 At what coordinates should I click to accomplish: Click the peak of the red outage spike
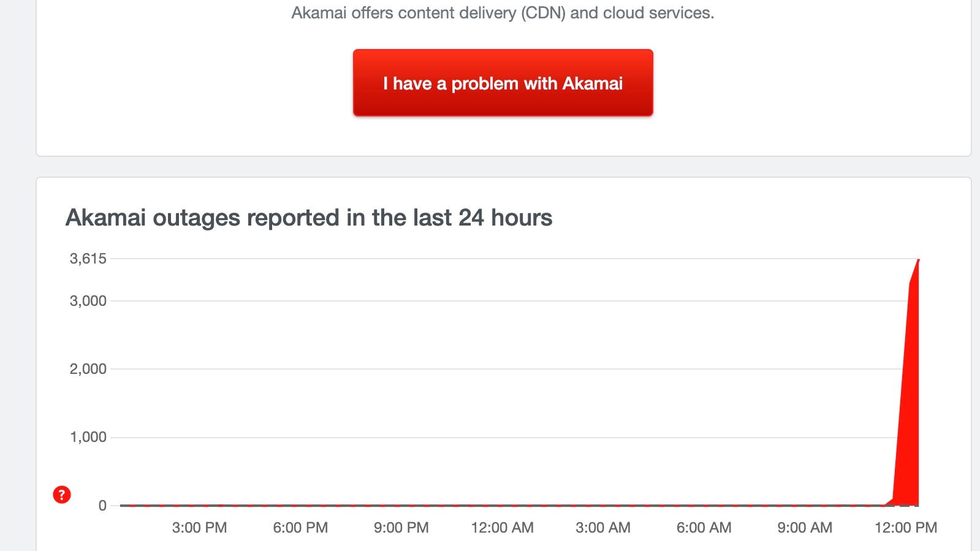pos(918,260)
